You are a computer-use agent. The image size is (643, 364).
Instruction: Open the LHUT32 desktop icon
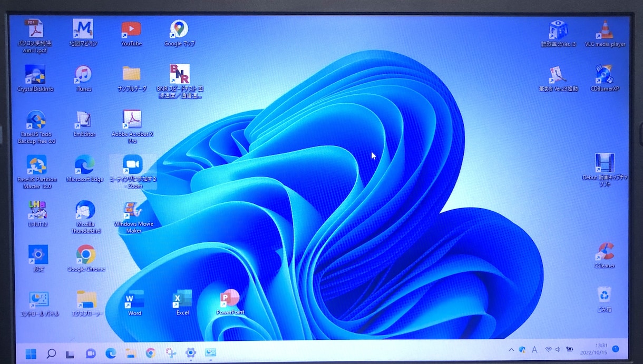tap(37, 213)
